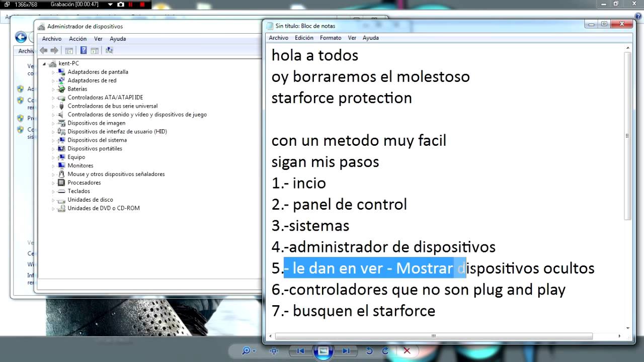Select the Dispositivos portátiles label
This screenshot has height=362, width=644.
[95, 149]
